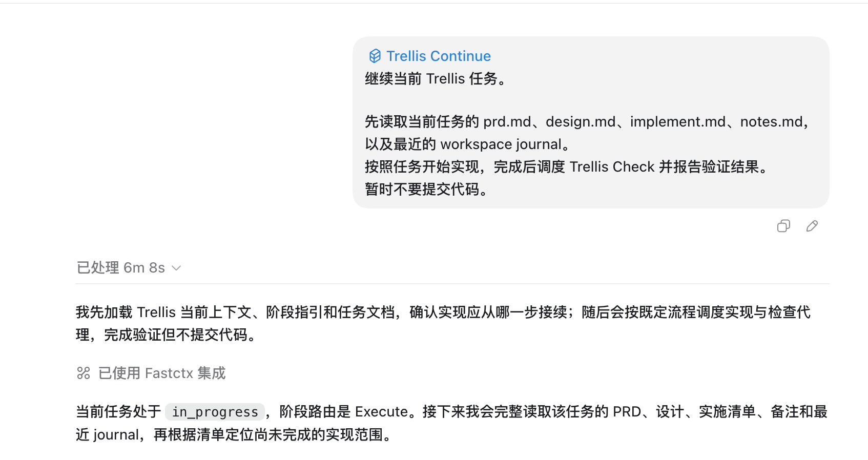Click the line mentioning workspace journal
The height and width of the screenshot is (460, 868).
(468, 144)
